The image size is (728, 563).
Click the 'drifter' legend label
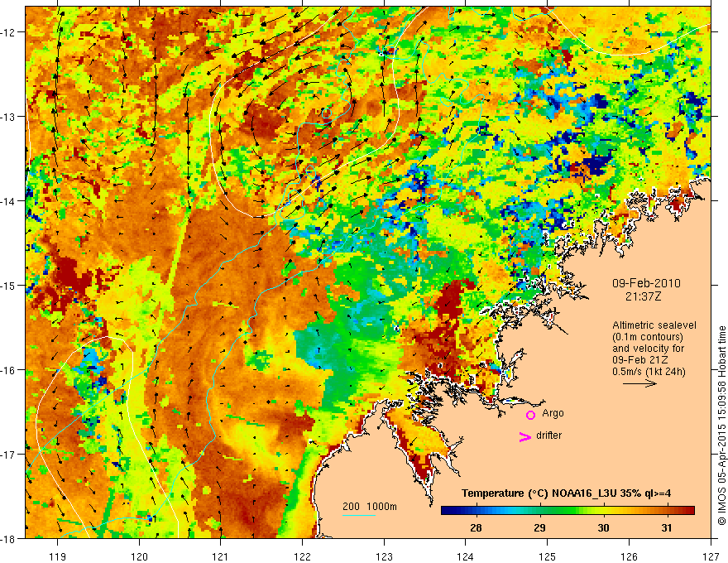click(548, 435)
